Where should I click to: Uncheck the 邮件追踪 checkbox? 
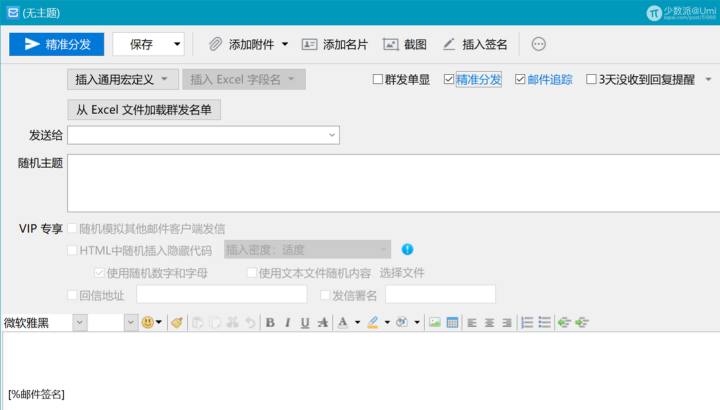pyautogui.click(x=520, y=79)
